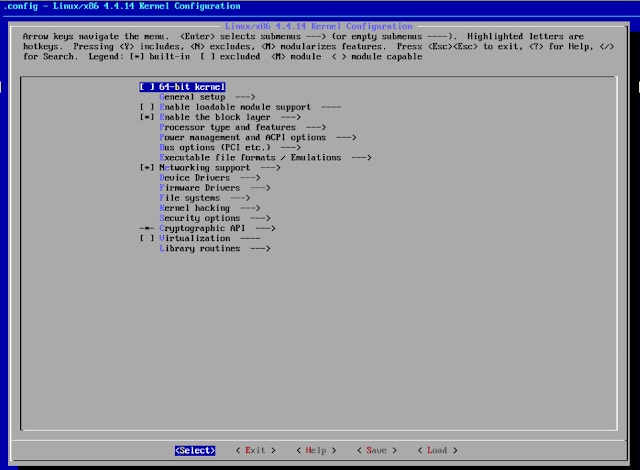Click the Load button
Viewport: 640px width, 470px height.
click(x=438, y=450)
